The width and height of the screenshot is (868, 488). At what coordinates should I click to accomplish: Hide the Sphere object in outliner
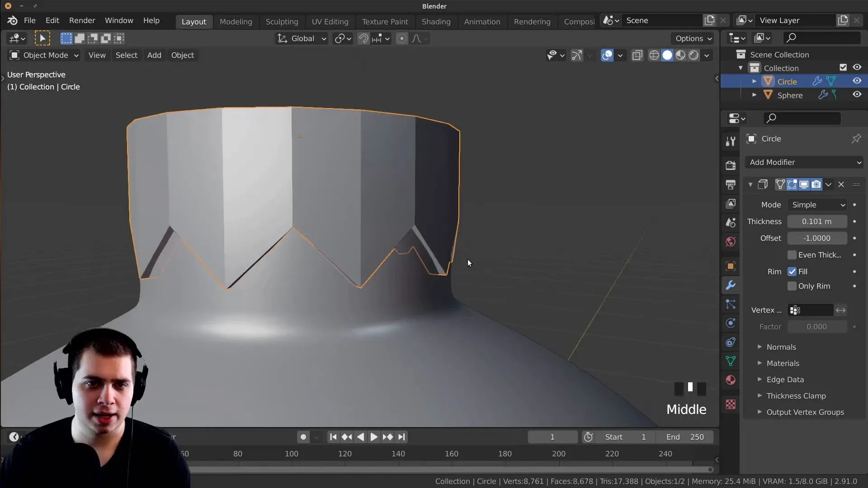coord(857,95)
